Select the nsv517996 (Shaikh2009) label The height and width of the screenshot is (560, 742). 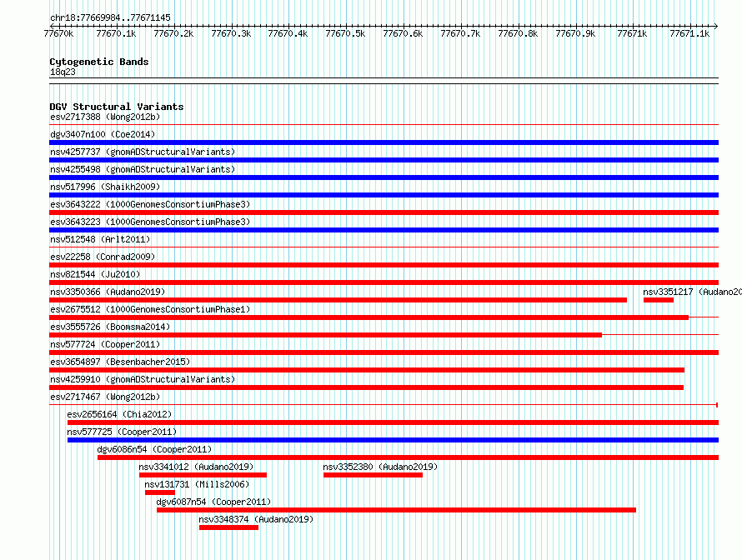[105, 187]
